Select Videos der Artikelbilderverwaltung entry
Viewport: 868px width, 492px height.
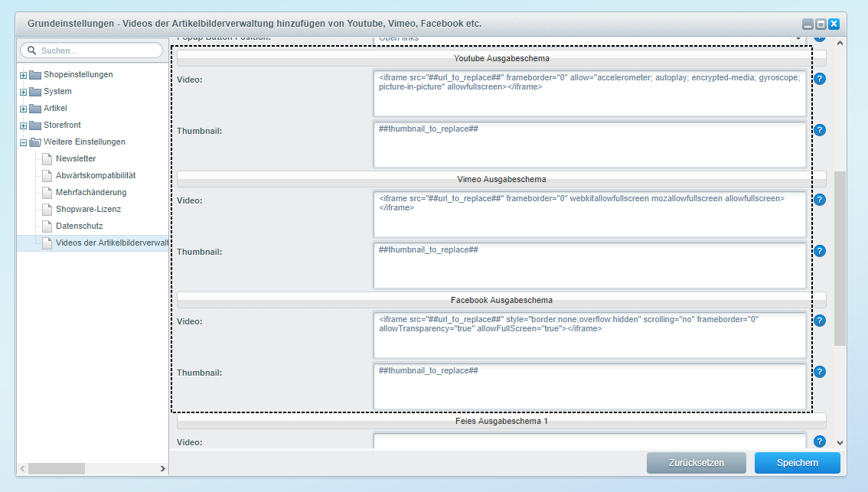coord(112,243)
